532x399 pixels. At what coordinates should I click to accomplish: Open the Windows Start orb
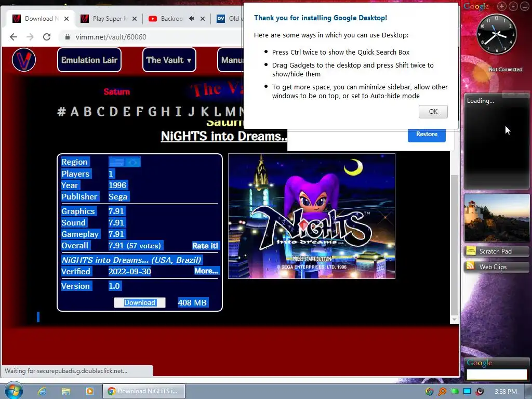(x=14, y=391)
